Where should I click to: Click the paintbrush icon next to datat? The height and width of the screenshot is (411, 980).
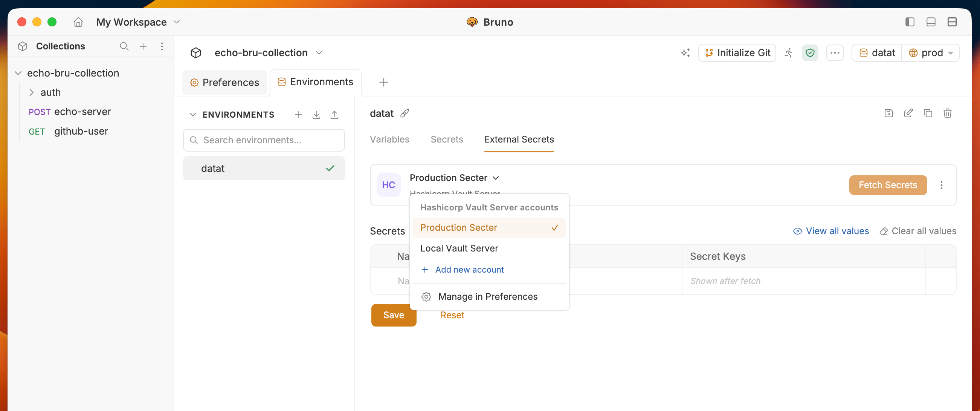[x=405, y=113]
